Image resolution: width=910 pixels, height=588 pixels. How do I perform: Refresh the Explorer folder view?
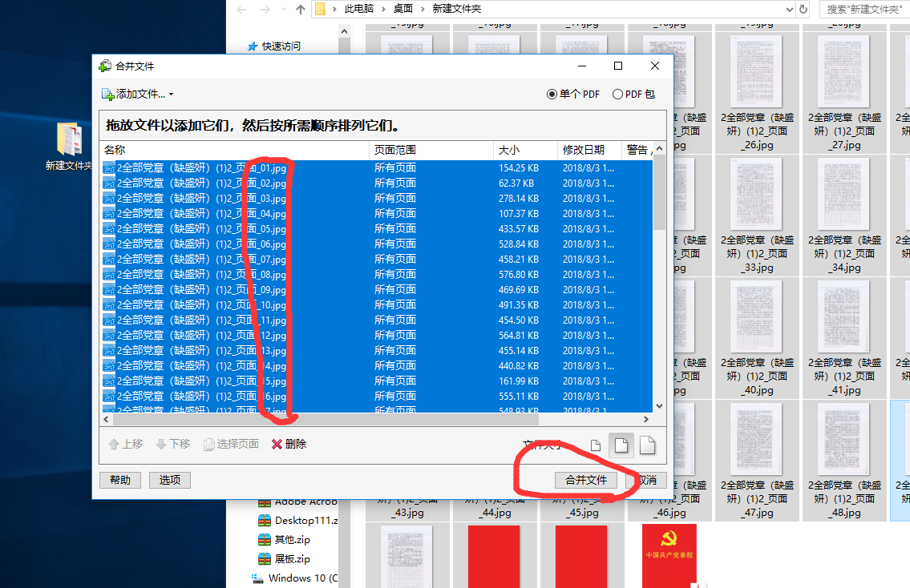point(803,10)
